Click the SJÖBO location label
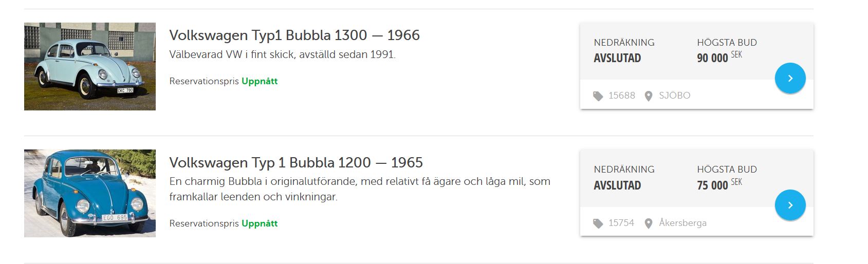The height and width of the screenshot is (264, 868). coord(674,96)
